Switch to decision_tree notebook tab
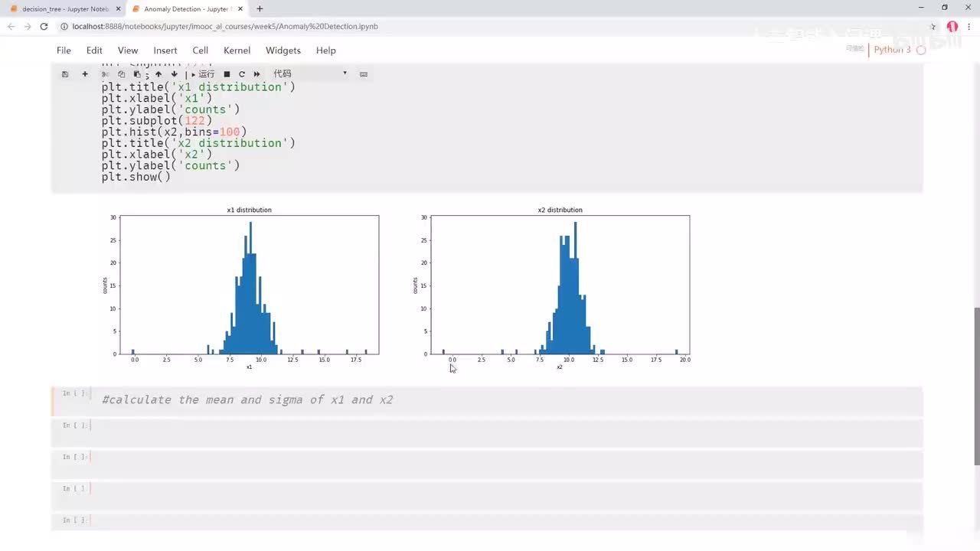The height and width of the screenshot is (551, 980). pos(61,9)
